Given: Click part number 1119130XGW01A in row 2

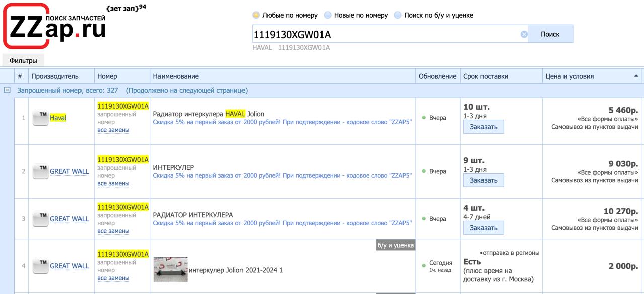Looking at the screenshot, I should point(123,160).
